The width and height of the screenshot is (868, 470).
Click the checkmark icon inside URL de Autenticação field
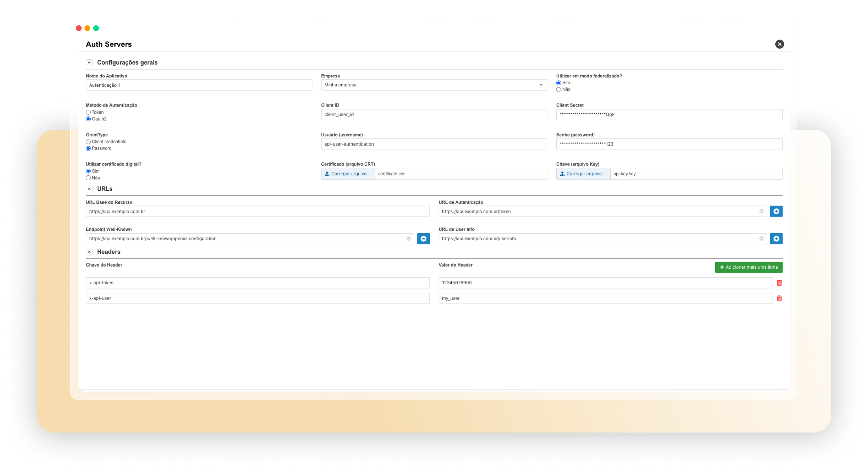761,211
